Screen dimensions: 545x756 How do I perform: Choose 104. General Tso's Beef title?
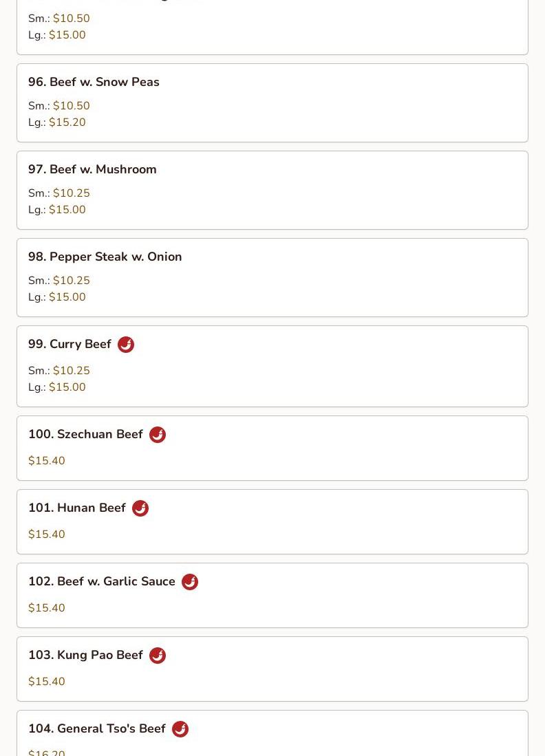click(97, 728)
